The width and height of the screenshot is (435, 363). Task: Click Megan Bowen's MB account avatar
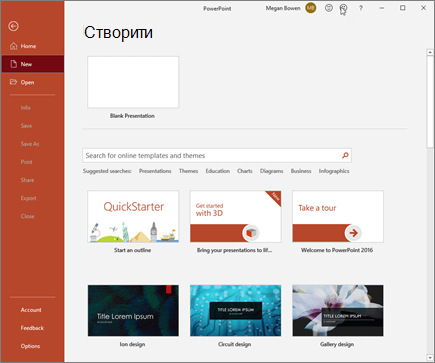point(311,8)
